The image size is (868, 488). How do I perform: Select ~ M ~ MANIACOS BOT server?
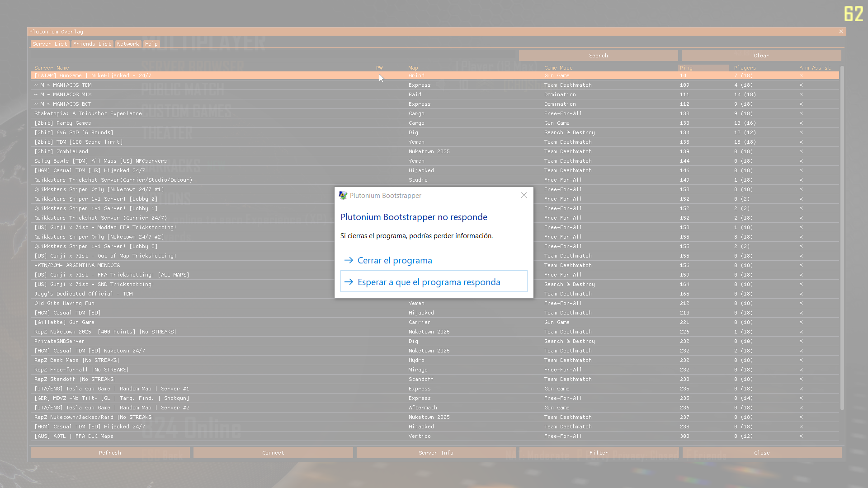click(x=434, y=104)
